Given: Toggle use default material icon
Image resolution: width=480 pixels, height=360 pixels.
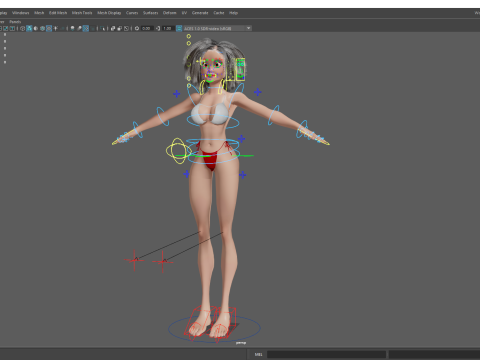Looking at the screenshot, I should (x=36, y=28).
